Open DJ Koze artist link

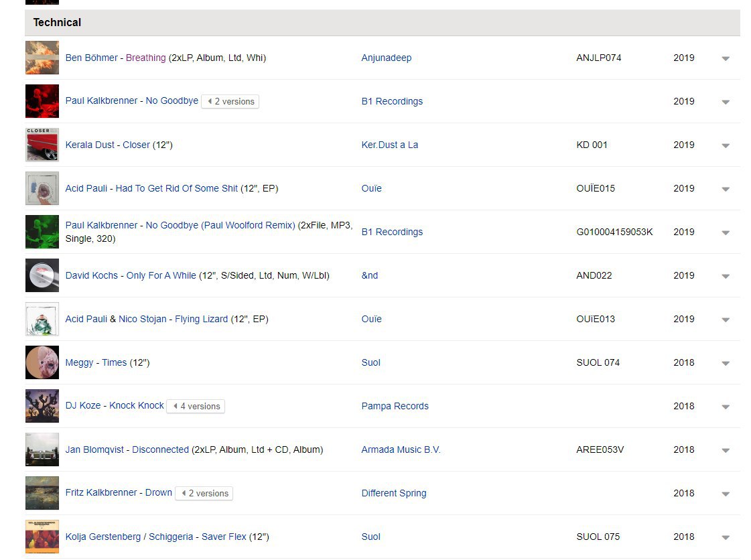[83, 406]
